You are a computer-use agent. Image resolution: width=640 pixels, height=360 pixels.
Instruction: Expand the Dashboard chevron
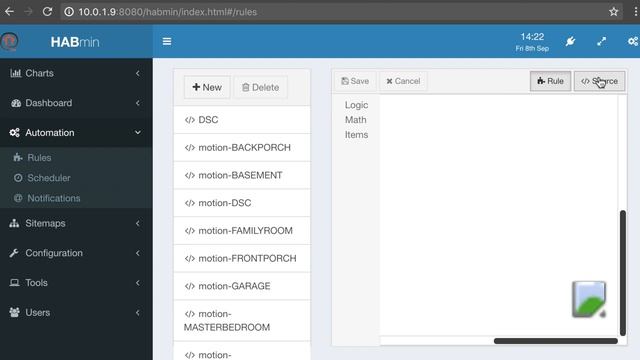pos(138,103)
